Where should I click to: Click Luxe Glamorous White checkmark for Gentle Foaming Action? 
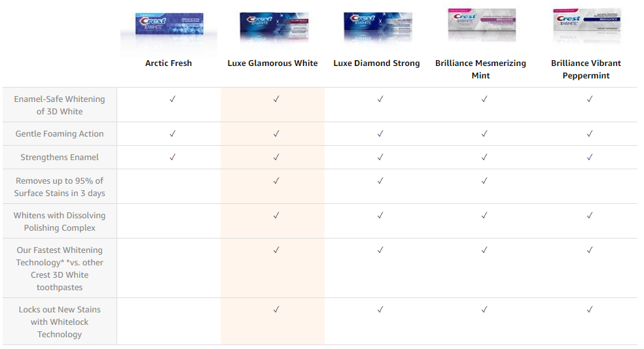276,134
